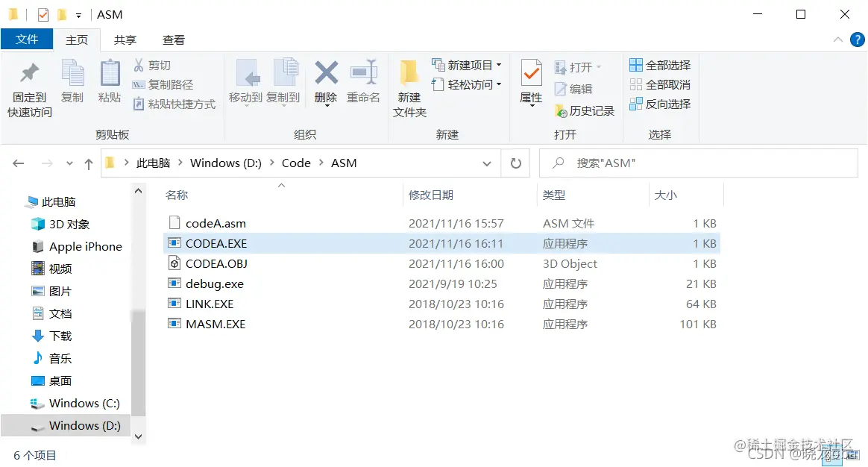Open 3D Objects in the sidebar
The image size is (868, 467).
(x=61, y=225)
